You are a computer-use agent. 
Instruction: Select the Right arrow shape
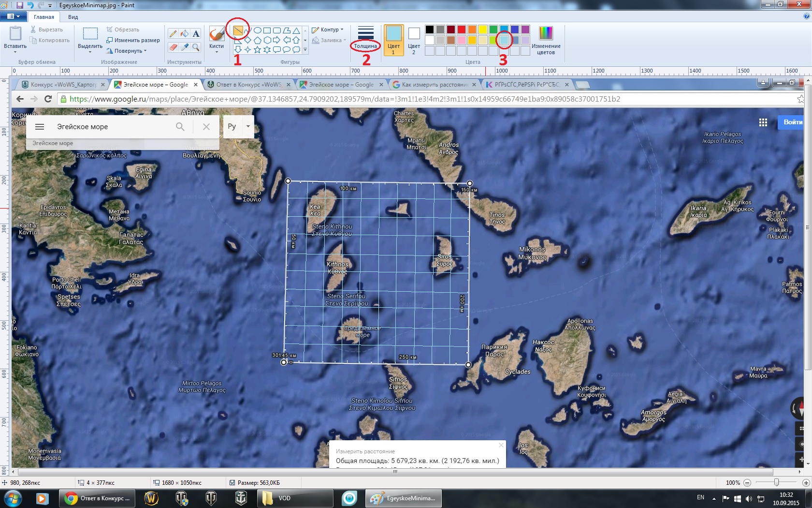click(x=276, y=40)
